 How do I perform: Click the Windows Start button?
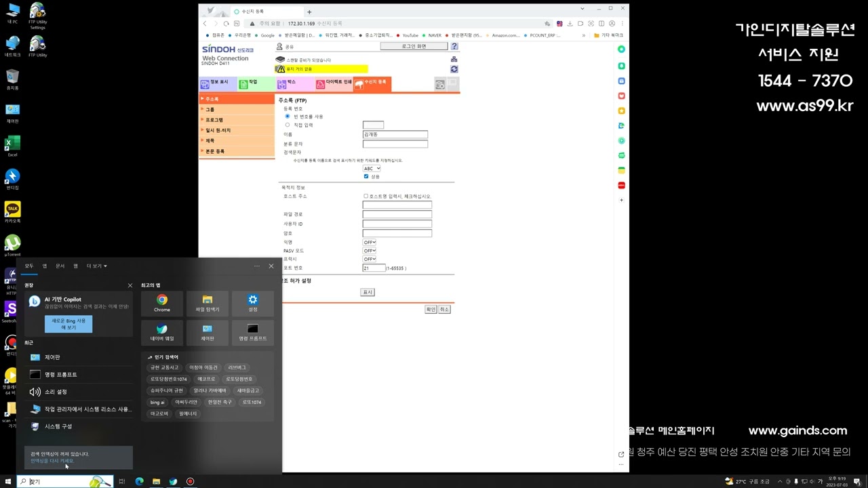point(9,481)
